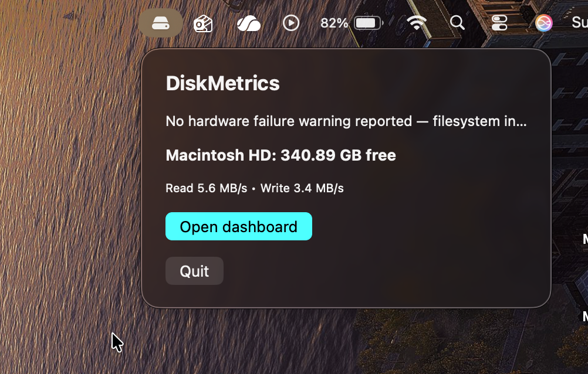Select the truncated hardware failure status text
The image size is (588, 374).
(x=346, y=121)
